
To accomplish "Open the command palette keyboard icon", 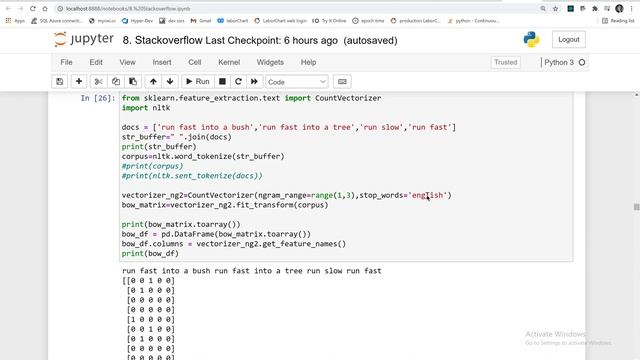I will pyautogui.click(x=342, y=82).
